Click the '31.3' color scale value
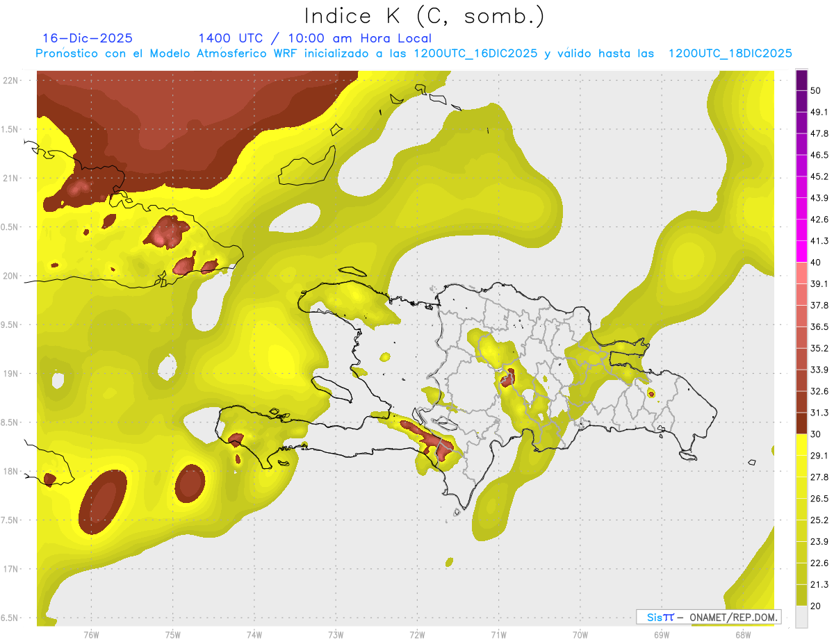 pos(819,413)
